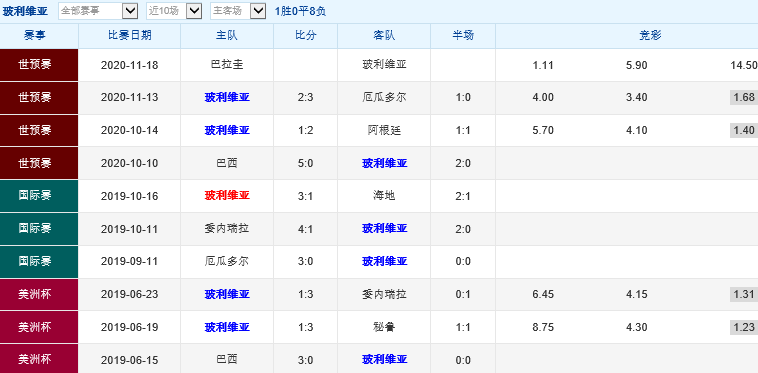Click the 1胜0平8负 record summary

pos(300,11)
